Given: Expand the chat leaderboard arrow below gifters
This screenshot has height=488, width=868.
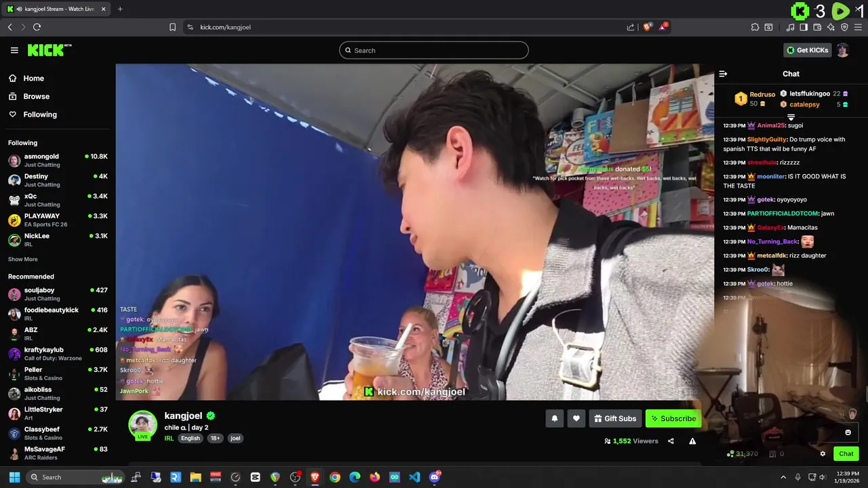Looking at the screenshot, I should tap(791, 117).
